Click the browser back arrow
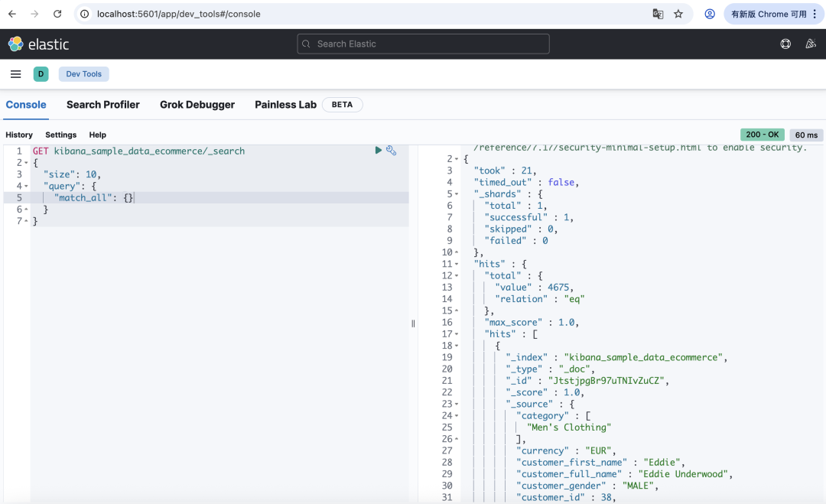Viewport: 826px width, 504px height. coord(12,15)
